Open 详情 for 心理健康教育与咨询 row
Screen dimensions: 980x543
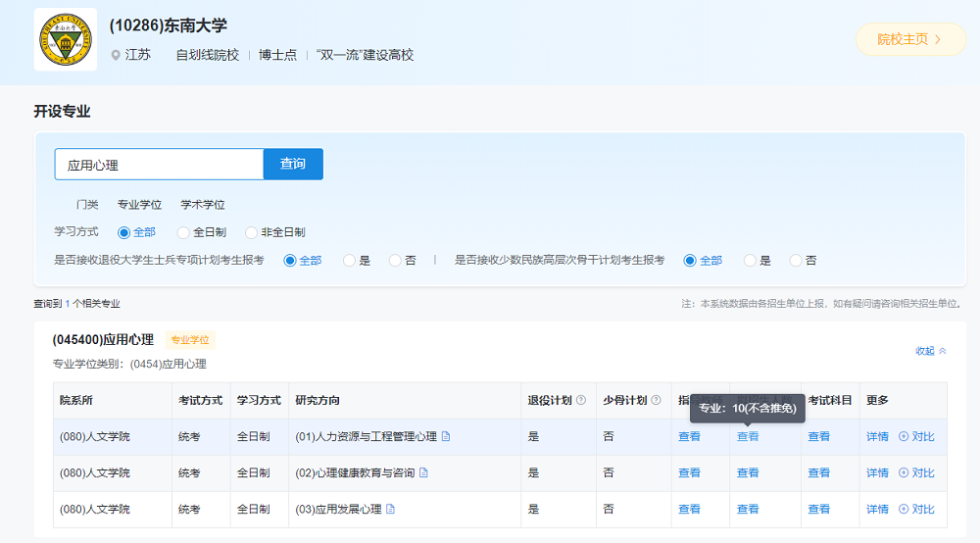(x=877, y=472)
